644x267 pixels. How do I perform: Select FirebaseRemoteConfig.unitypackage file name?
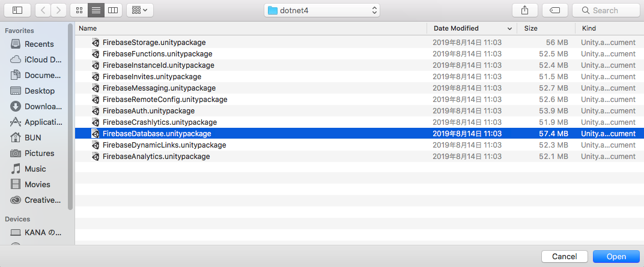coord(165,99)
